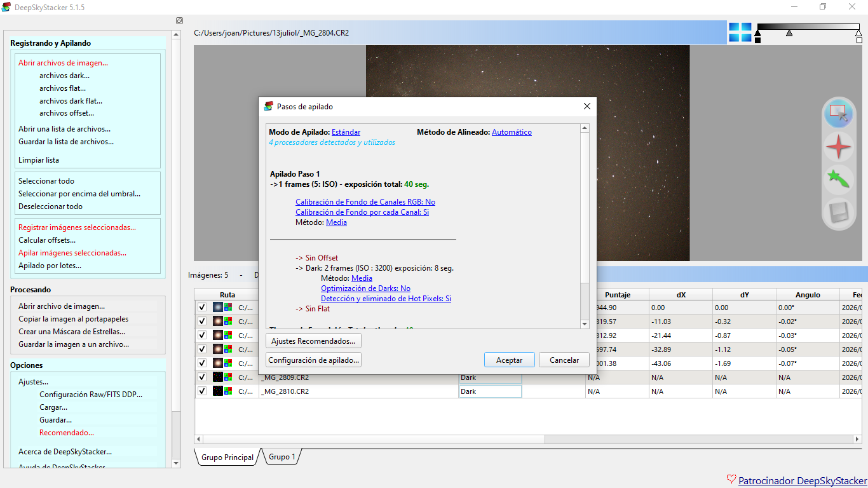
Task: Open Configuración de apilado settings
Action: 313,360
